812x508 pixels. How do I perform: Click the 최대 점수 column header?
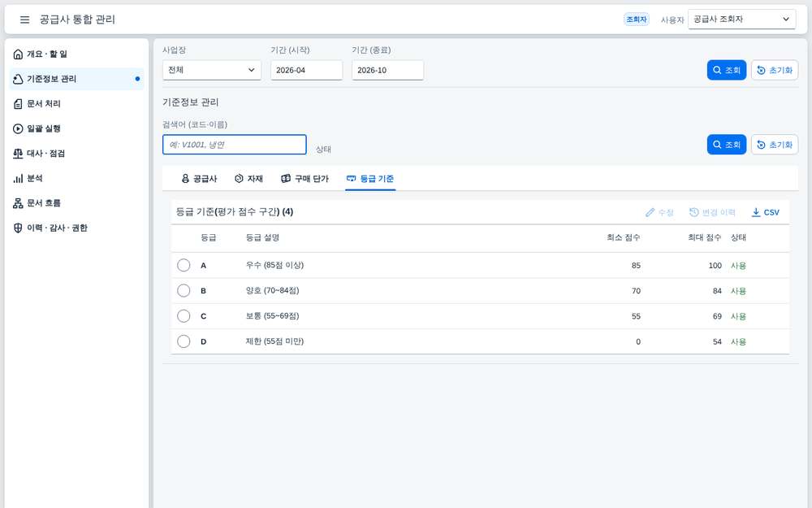tap(704, 238)
